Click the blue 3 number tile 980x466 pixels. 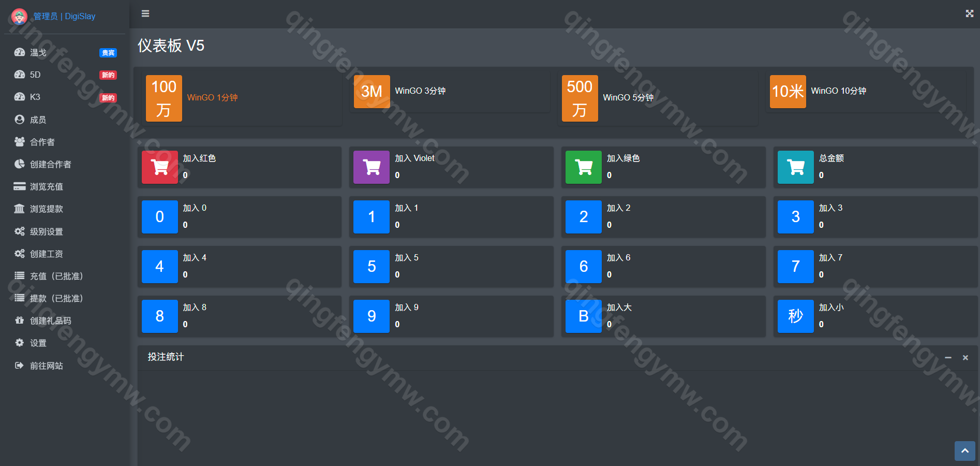(x=796, y=217)
